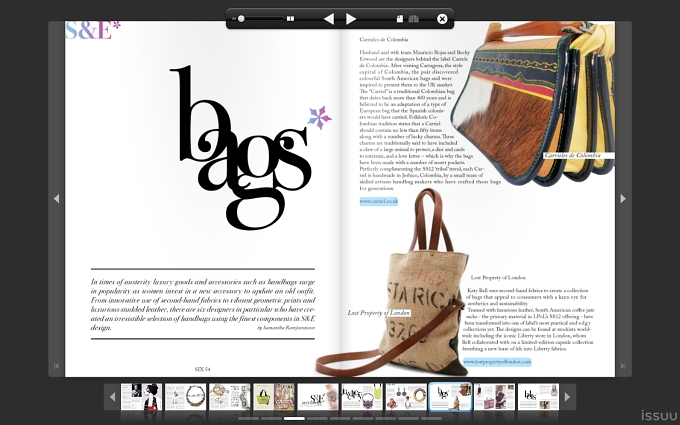
Task: Jump to the last page via the bottom-right skip icon
Action: 623,366
